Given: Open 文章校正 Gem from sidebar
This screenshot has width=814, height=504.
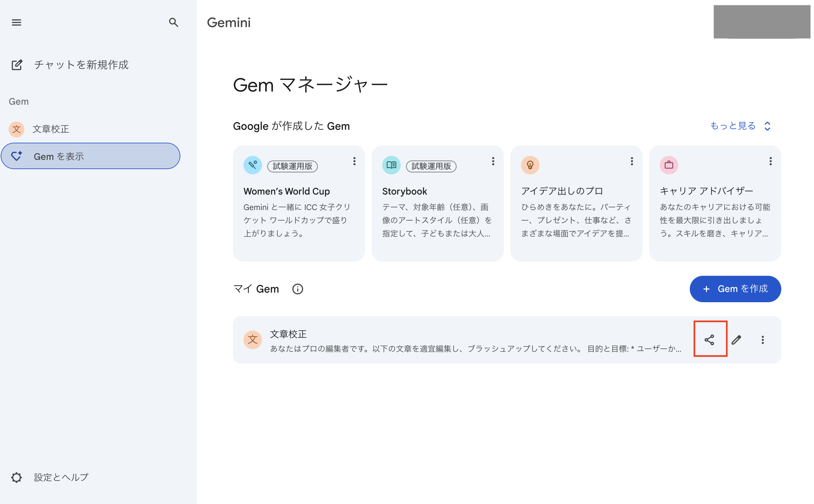Looking at the screenshot, I should coord(51,129).
